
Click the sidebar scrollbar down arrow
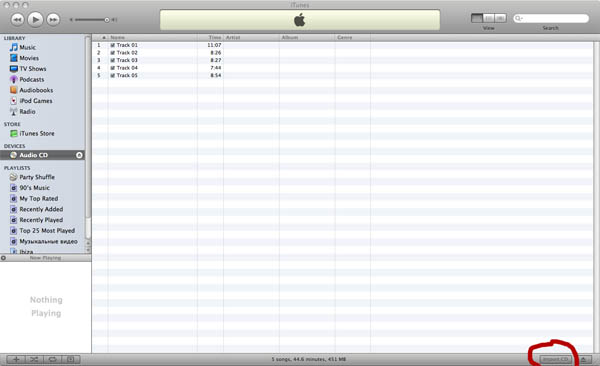(x=88, y=249)
